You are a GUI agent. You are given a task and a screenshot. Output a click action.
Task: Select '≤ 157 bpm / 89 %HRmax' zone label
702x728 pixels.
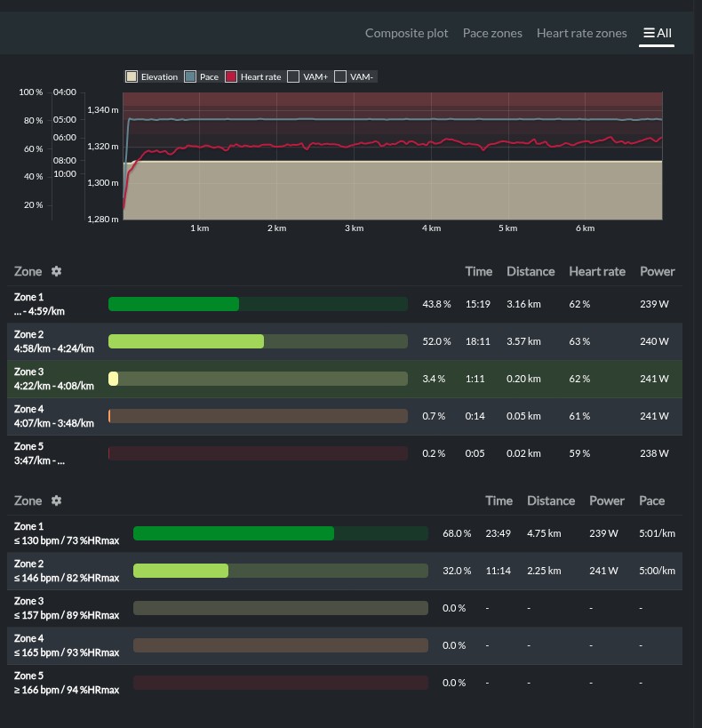point(67,615)
